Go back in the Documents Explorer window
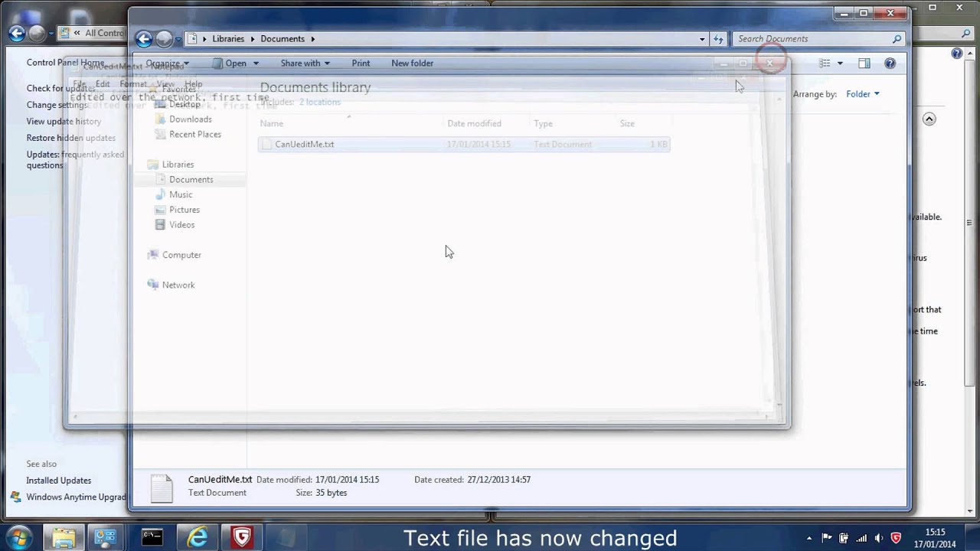Screen dimensions: 980x551 (x=144, y=39)
